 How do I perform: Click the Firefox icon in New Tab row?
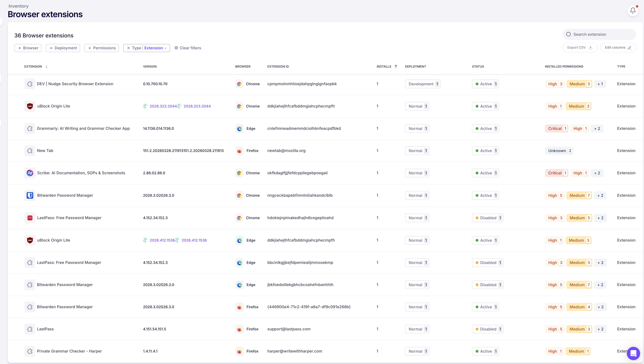(x=239, y=151)
